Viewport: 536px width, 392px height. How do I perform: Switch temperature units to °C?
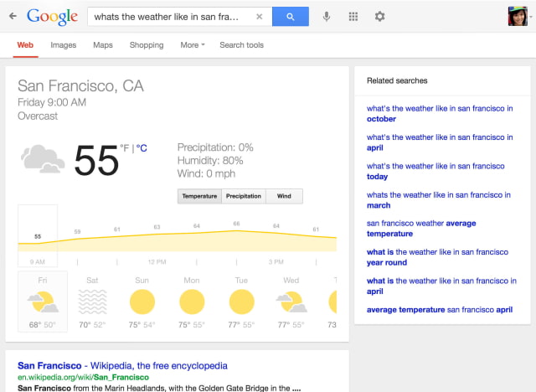point(142,148)
